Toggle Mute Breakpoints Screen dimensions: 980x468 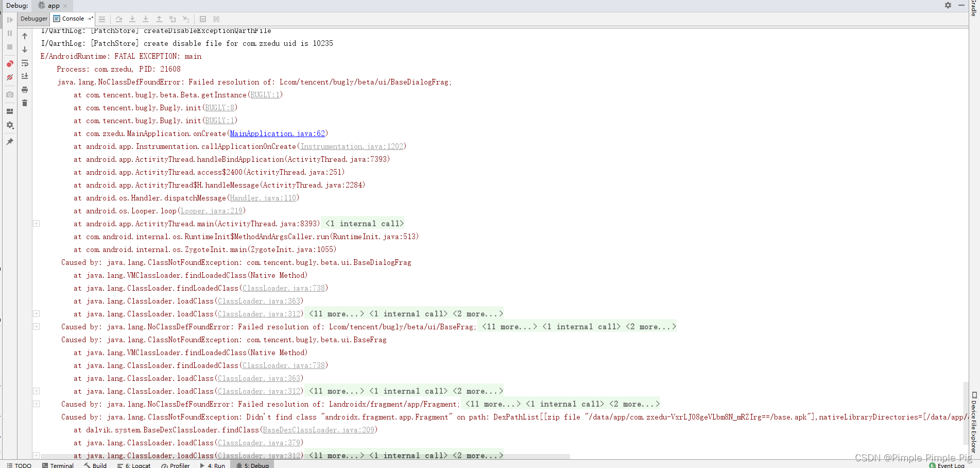click(x=10, y=77)
